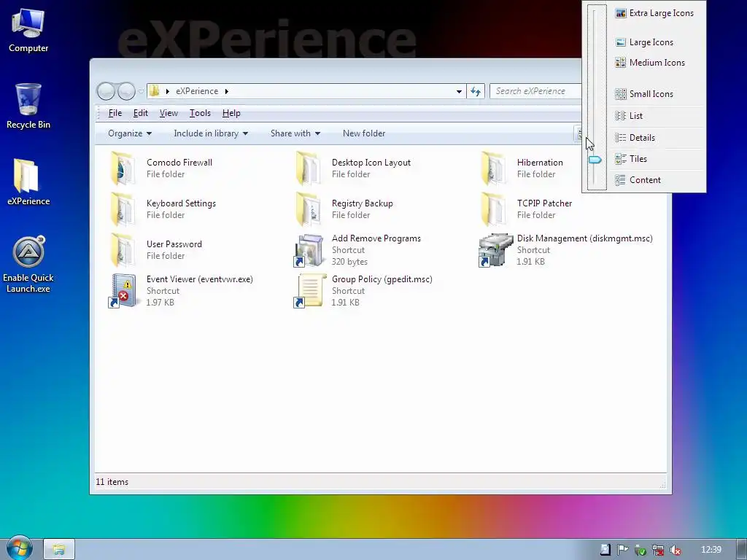Open the Desktop Icon Layout folder icon
This screenshot has height=560, width=747.
coord(309,168)
